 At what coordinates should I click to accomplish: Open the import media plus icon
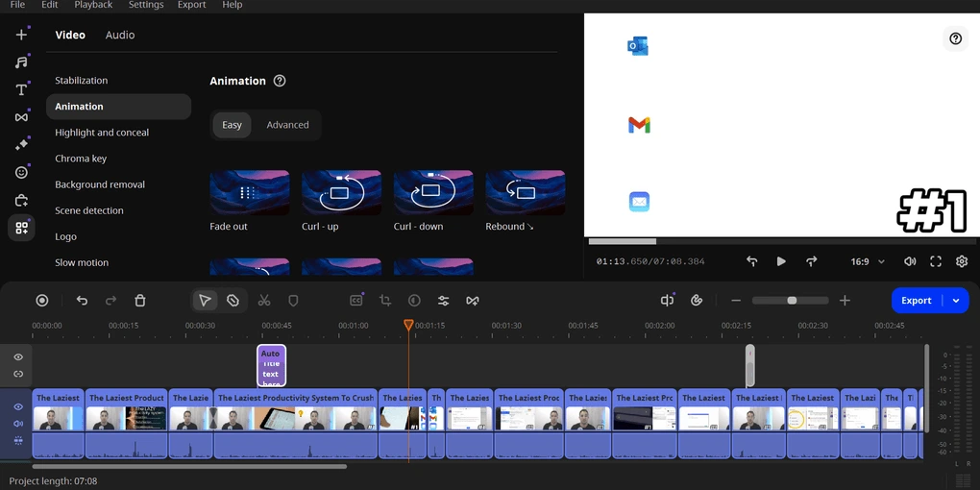click(x=21, y=35)
